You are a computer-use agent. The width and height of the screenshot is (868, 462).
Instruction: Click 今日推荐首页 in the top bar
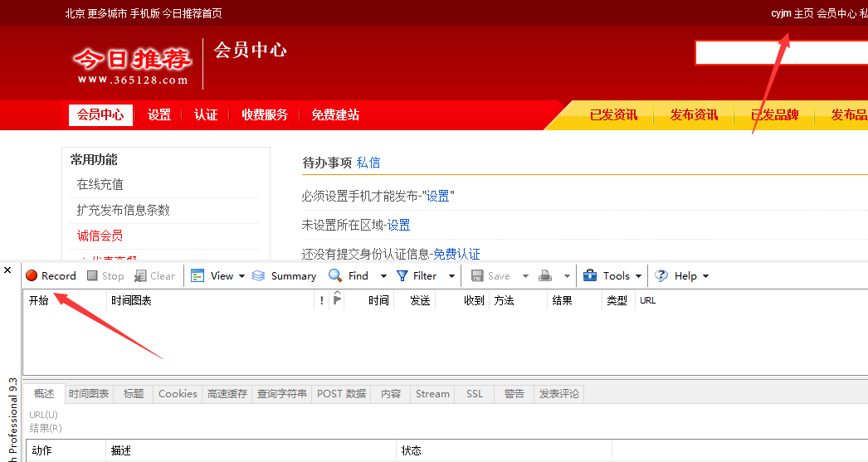click(x=193, y=13)
